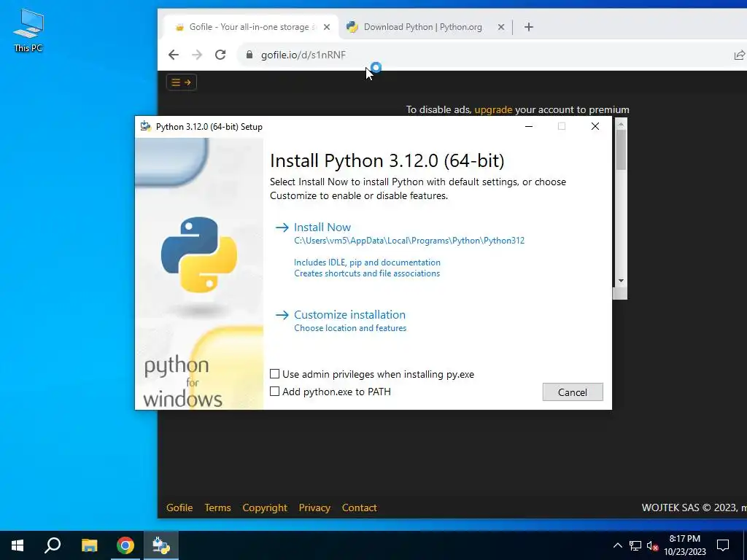Viewport: 747px width, 560px height.
Task: Minimize the Python Setup window
Action: (529, 127)
